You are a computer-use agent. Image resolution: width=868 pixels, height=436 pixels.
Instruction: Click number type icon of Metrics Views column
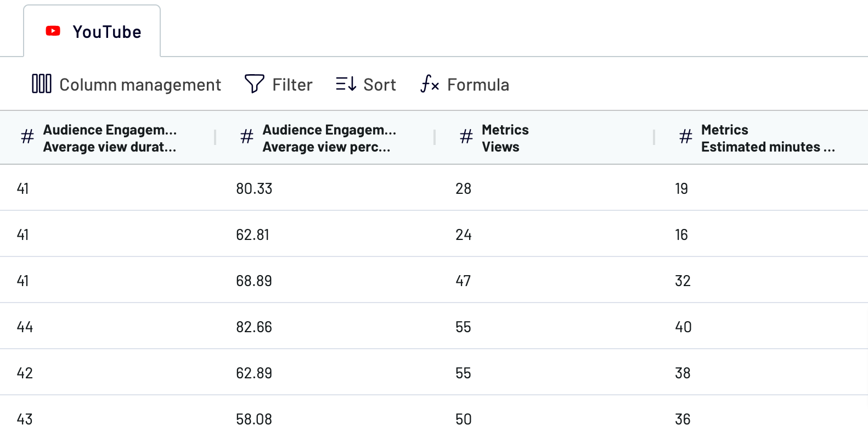tap(466, 136)
